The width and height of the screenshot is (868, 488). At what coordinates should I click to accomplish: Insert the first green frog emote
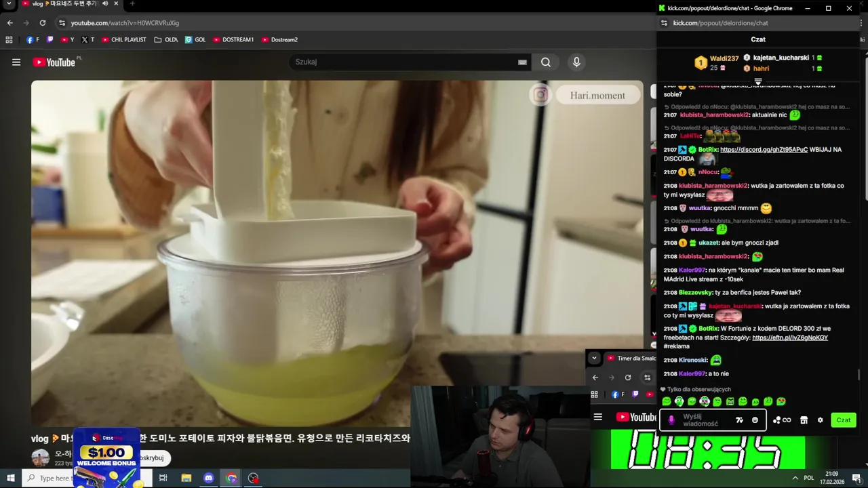point(667,402)
